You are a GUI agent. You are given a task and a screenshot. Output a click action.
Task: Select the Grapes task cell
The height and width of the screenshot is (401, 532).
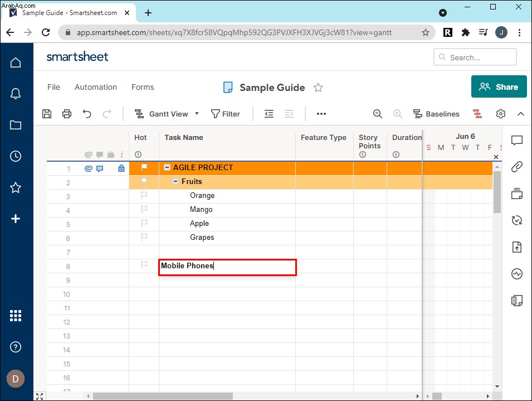point(227,238)
